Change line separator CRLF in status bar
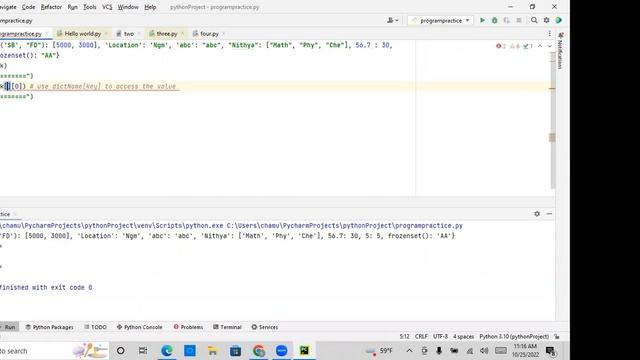Viewport: 640px width, 360px height. [x=421, y=337]
